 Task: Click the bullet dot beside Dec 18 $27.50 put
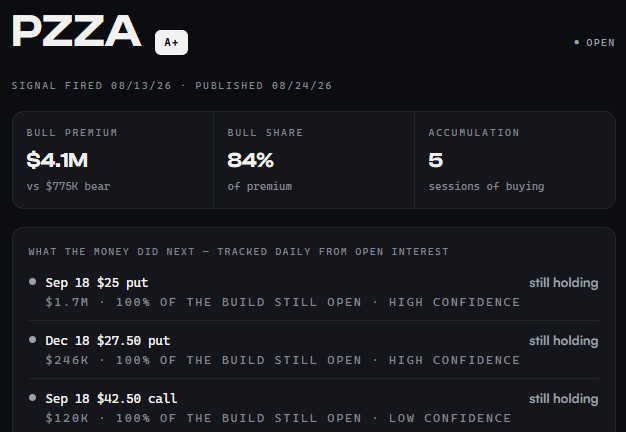point(33,339)
